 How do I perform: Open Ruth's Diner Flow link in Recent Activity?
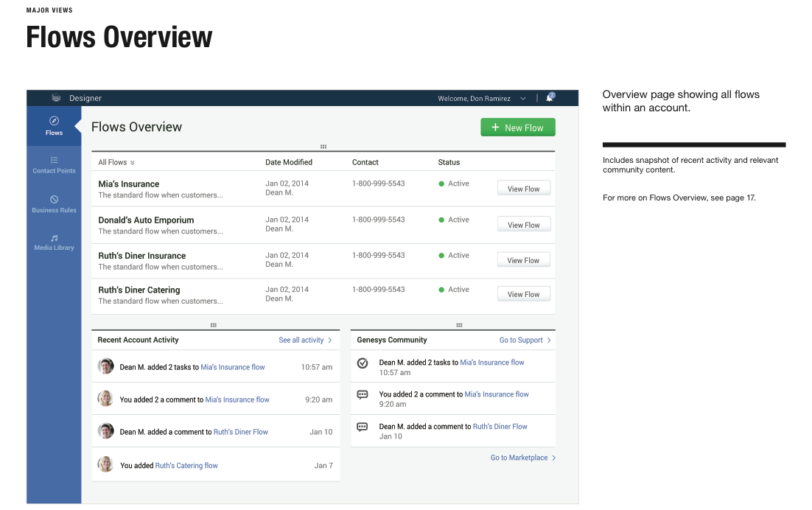tap(241, 432)
